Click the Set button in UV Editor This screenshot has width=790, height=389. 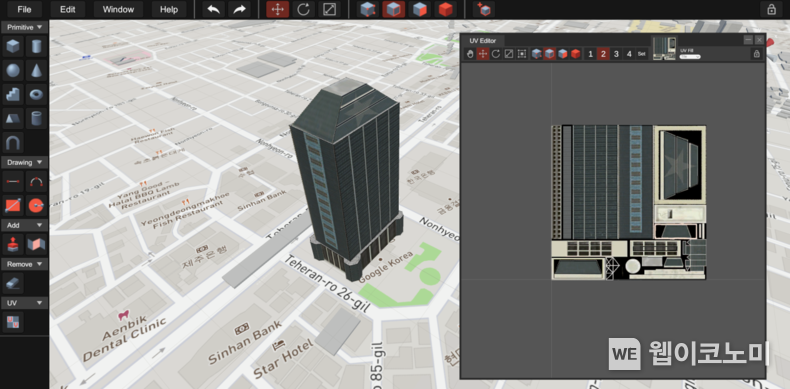pos(641,54)
